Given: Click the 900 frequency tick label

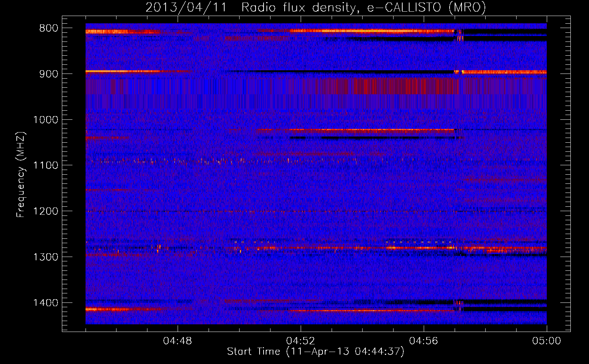Looking at the screenshot, I should point(49,74).
